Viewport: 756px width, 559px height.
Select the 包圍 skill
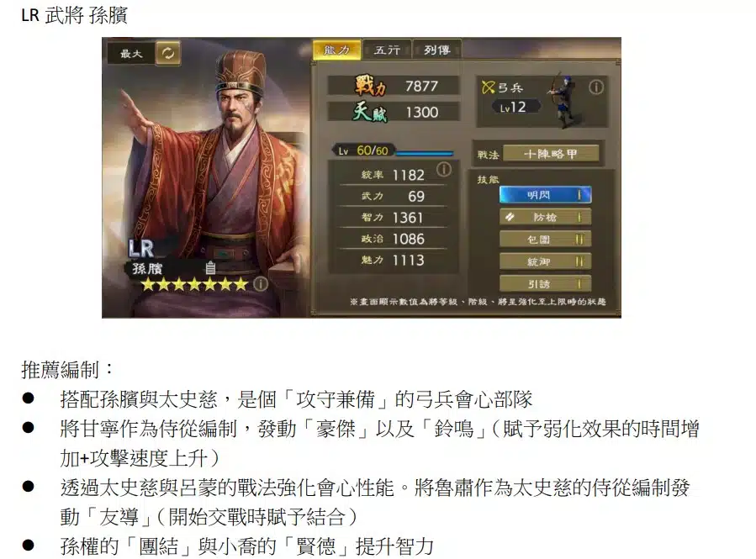tap(545, 240)
